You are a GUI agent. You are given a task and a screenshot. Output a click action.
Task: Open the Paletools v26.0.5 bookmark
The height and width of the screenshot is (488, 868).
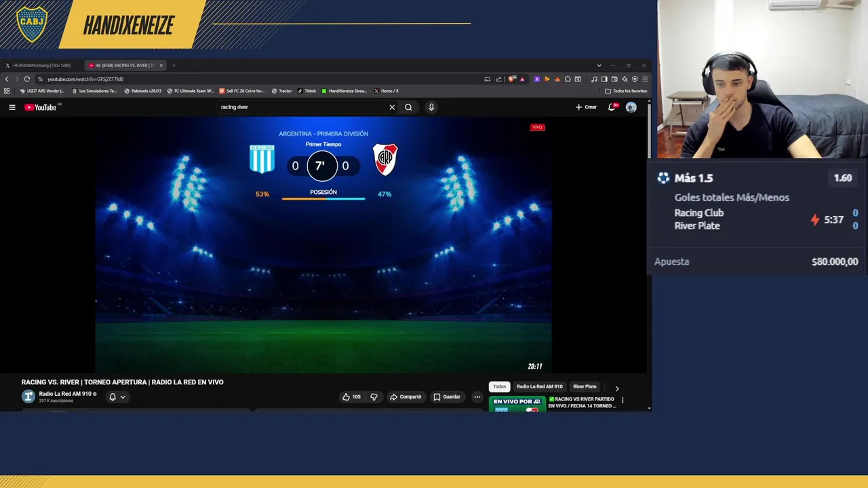pyautogui.click(x=143, y=91)
